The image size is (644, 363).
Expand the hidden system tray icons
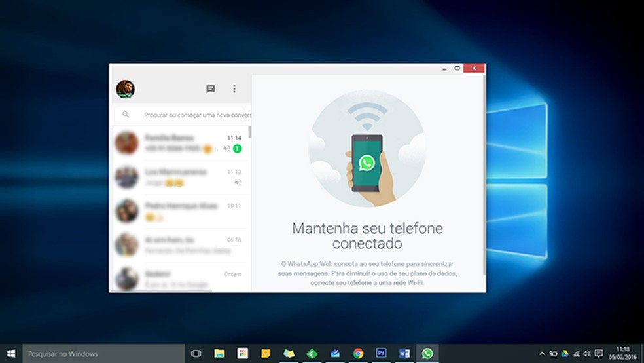(542, 354)
